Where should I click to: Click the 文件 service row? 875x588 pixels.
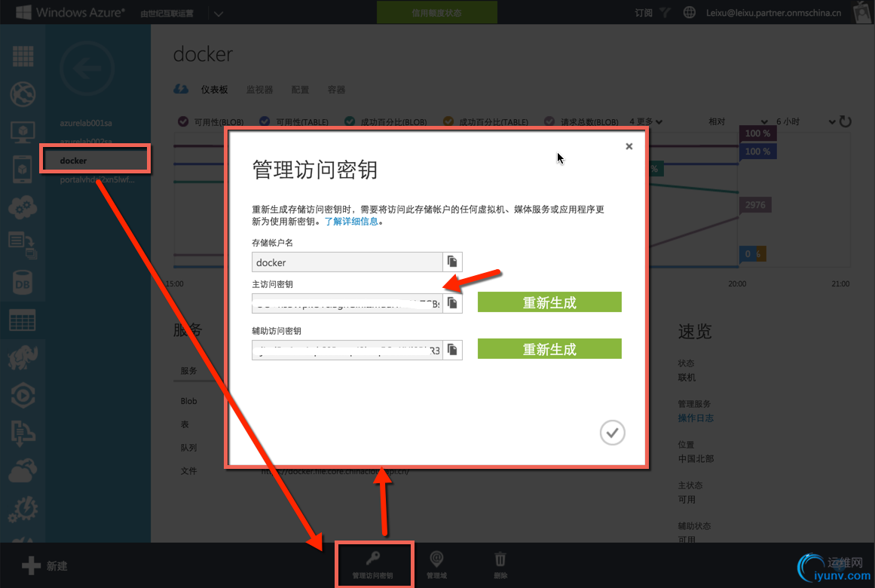188,471
